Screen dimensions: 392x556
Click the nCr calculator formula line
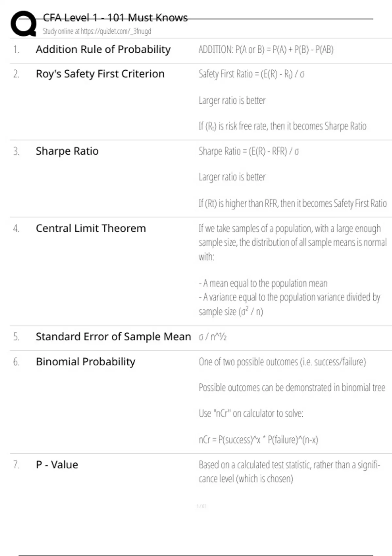coord(258,440)
